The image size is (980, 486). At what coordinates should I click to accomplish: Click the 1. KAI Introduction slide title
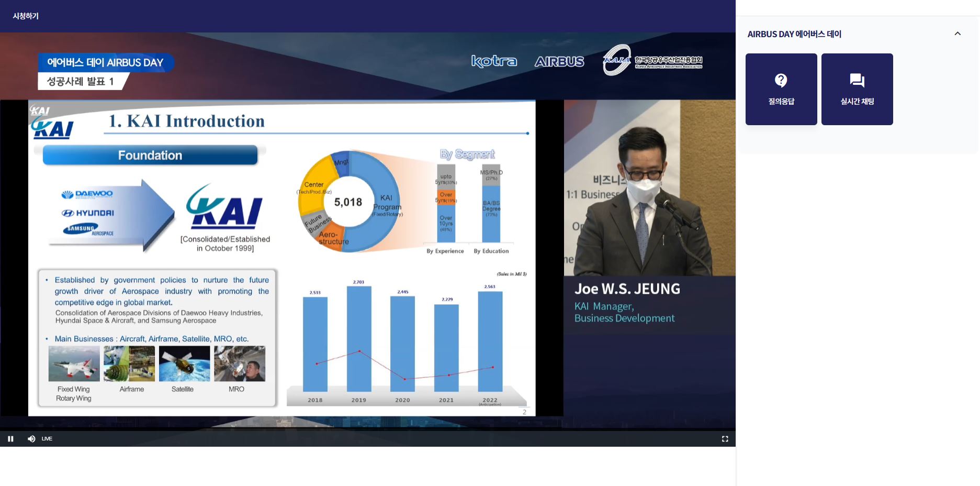[187, 121]
